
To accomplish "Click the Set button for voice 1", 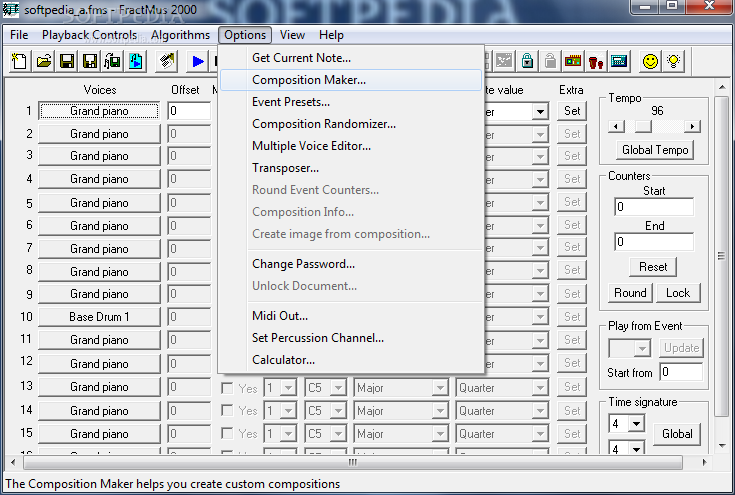I will pos(572,111).
